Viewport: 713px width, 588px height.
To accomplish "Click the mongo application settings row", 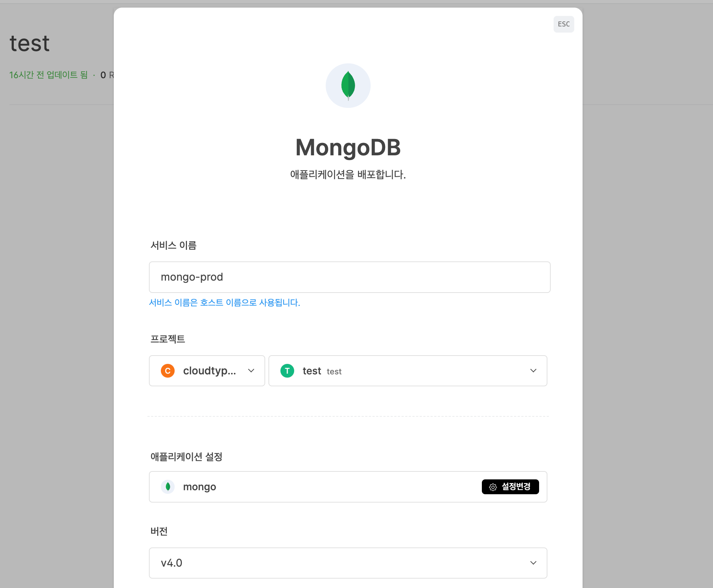I will 348,487.
